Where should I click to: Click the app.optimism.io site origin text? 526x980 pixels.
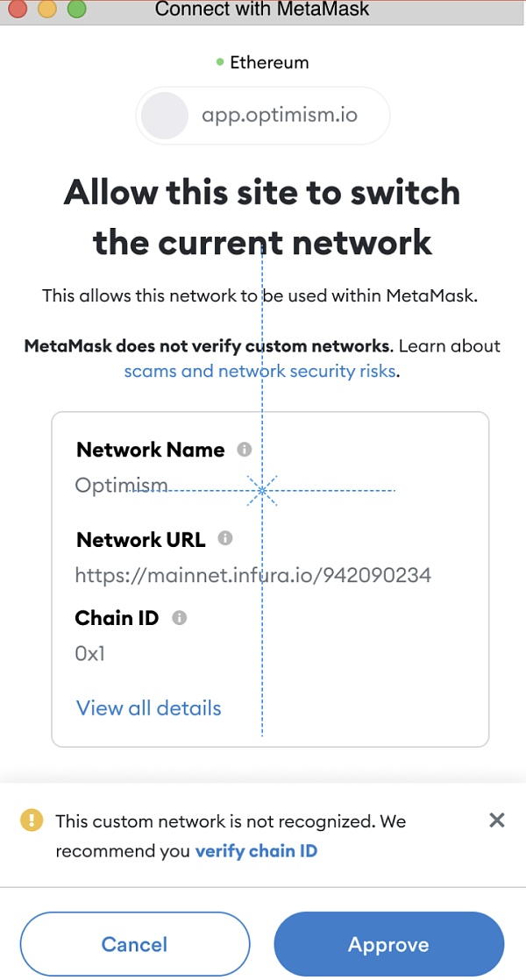point(280,115)
